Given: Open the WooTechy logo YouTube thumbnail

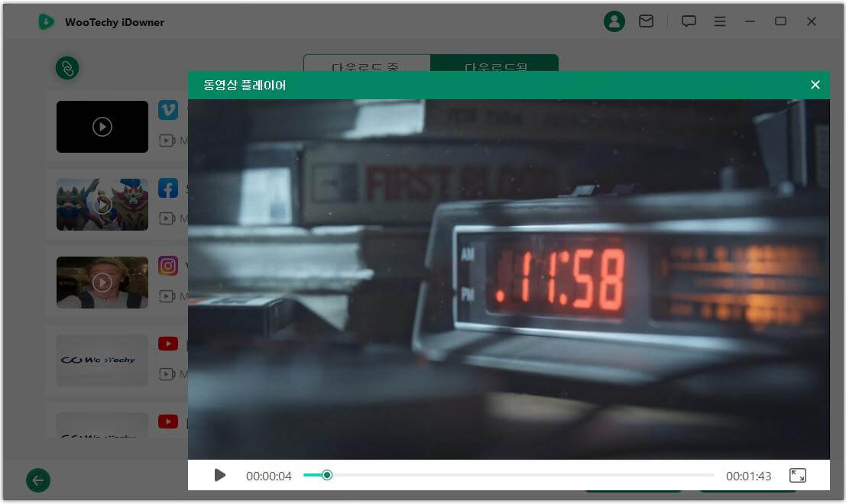Looking at the screenshot, I should 102,360.
